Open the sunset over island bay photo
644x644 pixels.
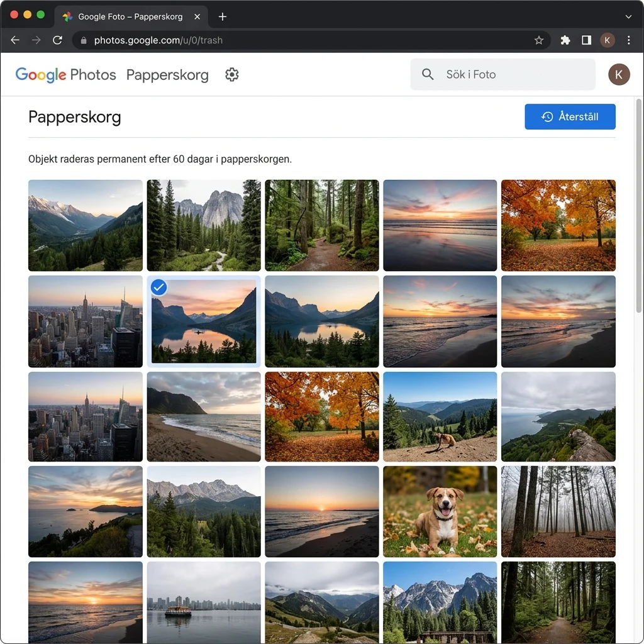point(86,511)
